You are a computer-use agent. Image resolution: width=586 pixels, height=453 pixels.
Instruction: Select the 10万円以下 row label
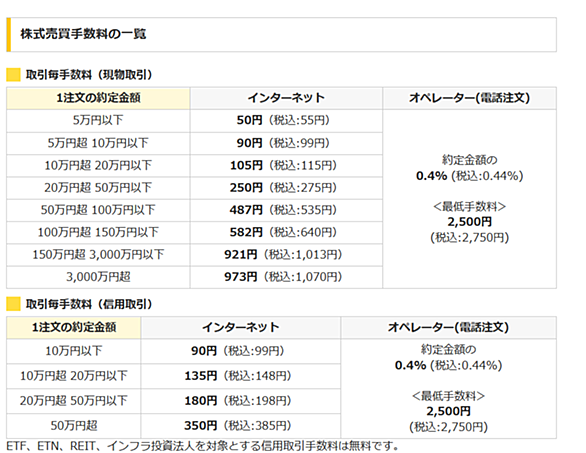[x=74, y=351]
